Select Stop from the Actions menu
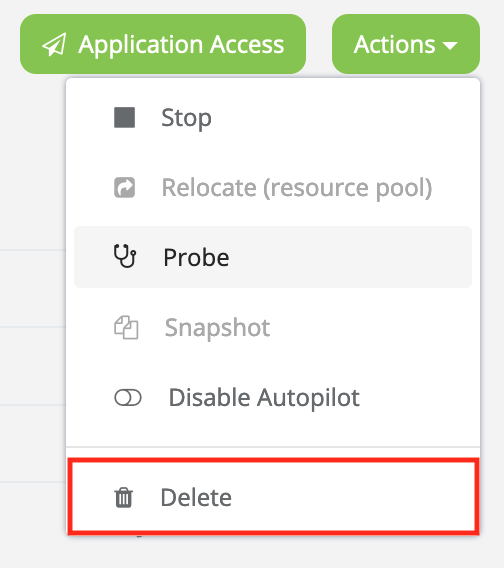The image size is (504, 568). (273, 117)
